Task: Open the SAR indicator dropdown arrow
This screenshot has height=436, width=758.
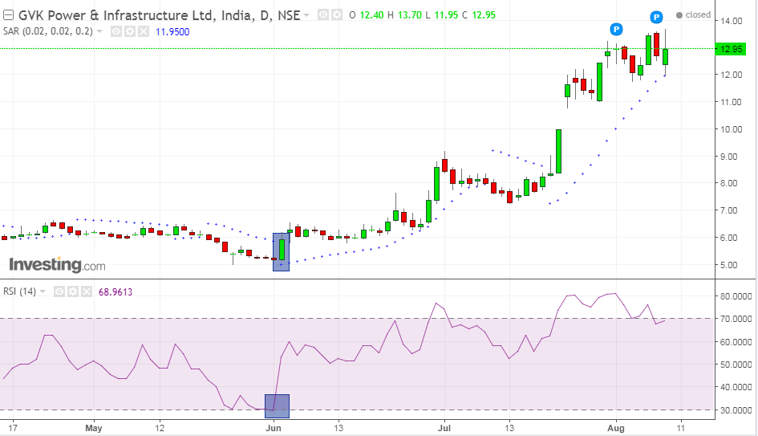Action: tap(100, 31)
